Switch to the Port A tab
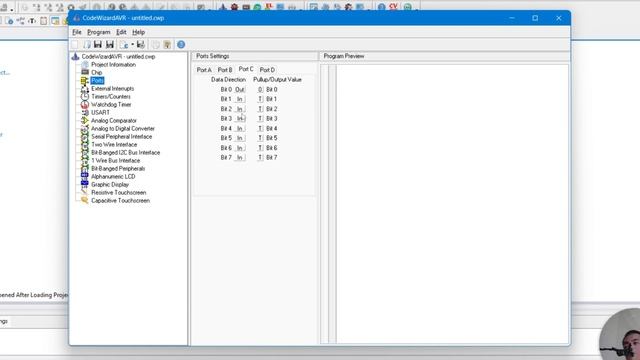The width and height of the screenshot is (640, 360). point(204,70)
